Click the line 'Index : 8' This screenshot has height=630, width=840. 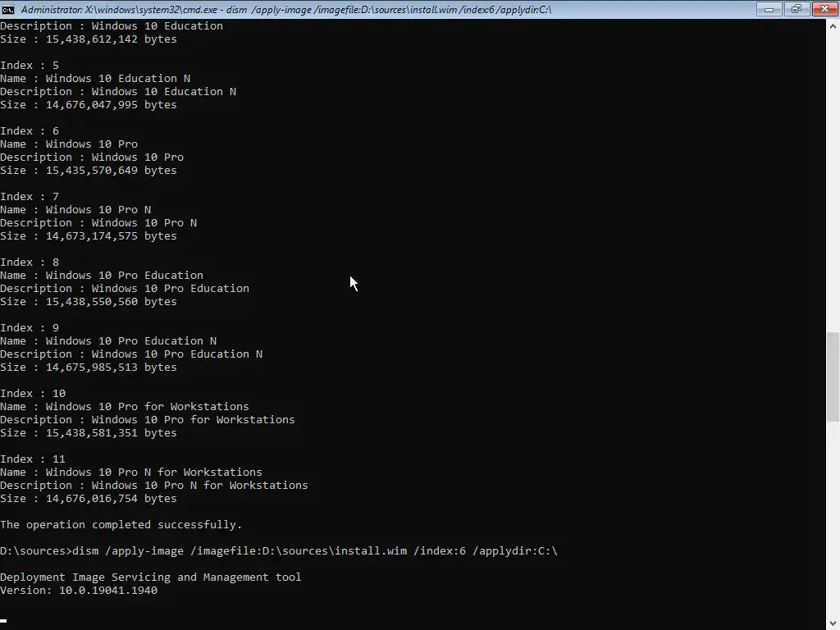coord(30,262)
